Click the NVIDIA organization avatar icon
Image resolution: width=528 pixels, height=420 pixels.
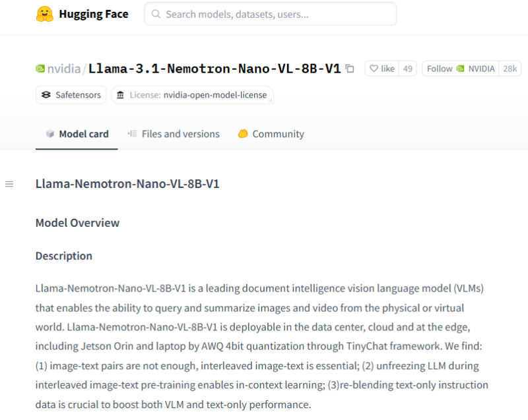click(x=40, y=69)
